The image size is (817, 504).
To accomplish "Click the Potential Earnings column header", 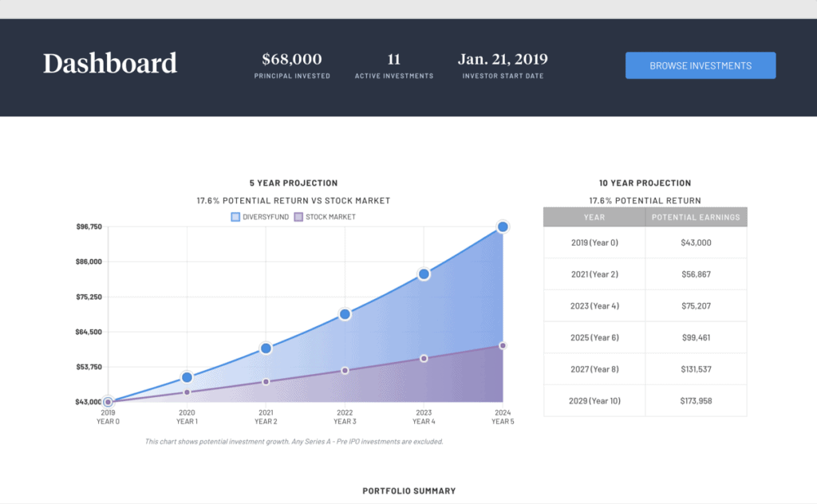I will (x=696, y=217).
